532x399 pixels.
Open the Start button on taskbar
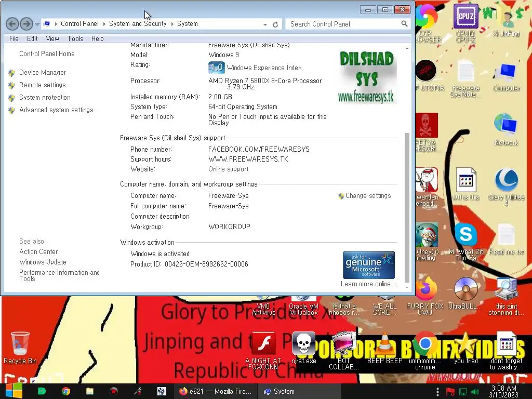point(14,391)
